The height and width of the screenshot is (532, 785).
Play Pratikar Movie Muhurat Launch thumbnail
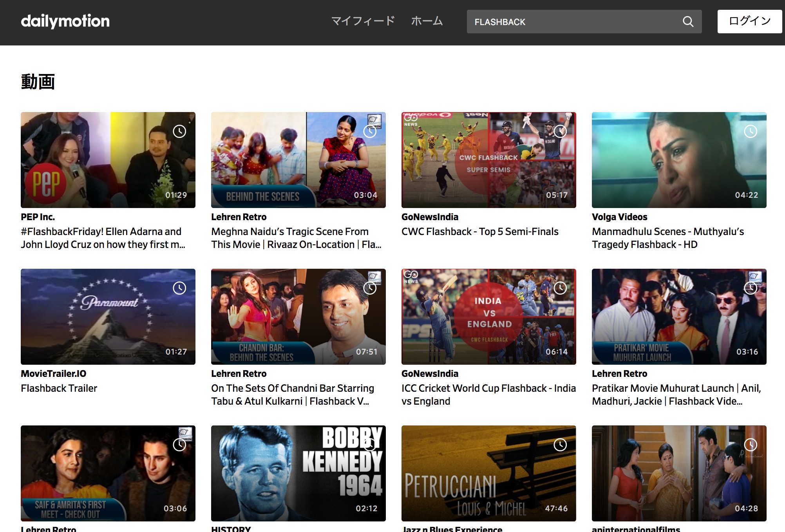point(679,317)
